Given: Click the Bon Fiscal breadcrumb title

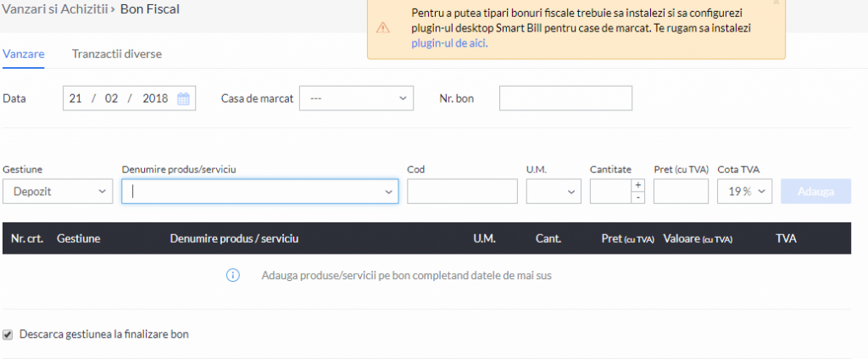Looking at the screenshot, I should coord(149,8).
